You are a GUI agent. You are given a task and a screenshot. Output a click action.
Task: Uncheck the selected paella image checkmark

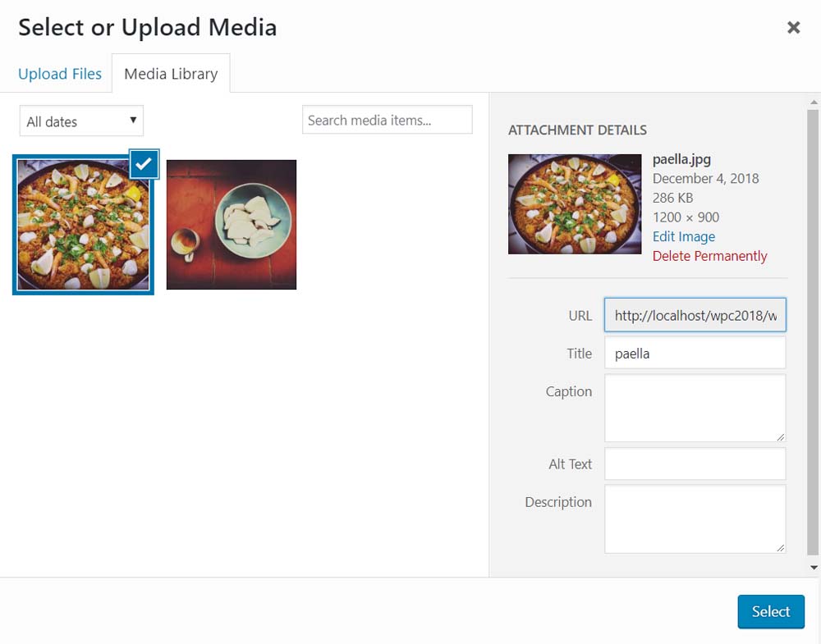144,163
